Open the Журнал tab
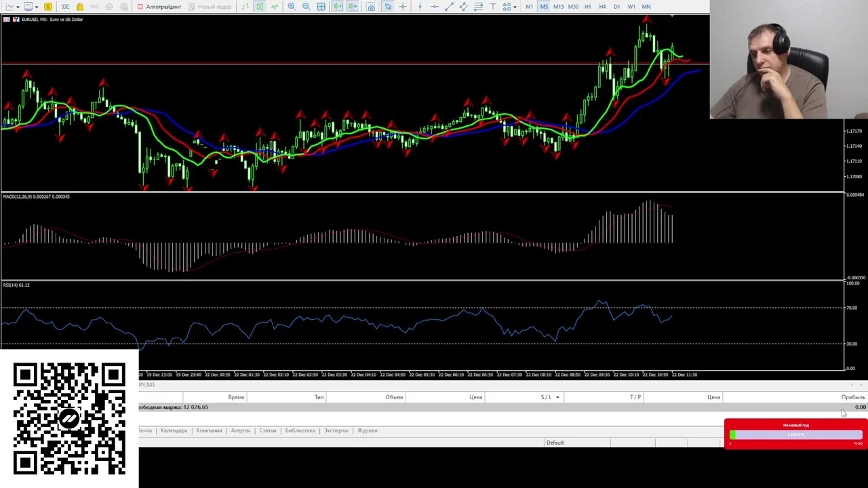This screenshot has height=488, width=868. coord(367,430)
